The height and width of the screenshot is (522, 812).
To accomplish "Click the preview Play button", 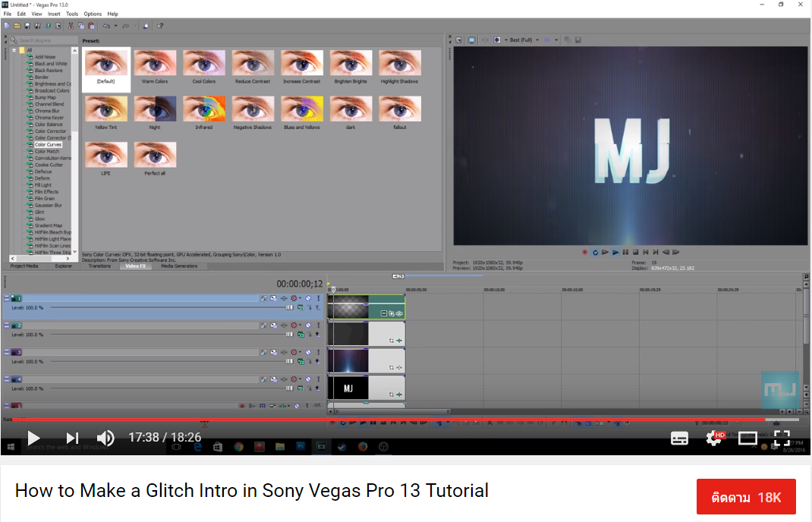I will [615, 252].
